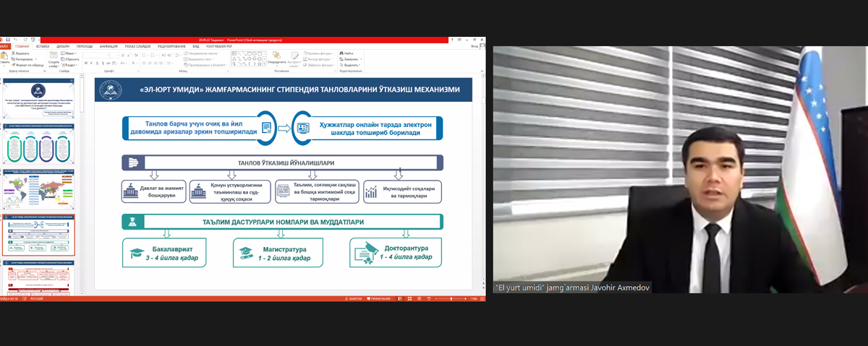Toggle bold (Ж) text formatting

[86, 64]
